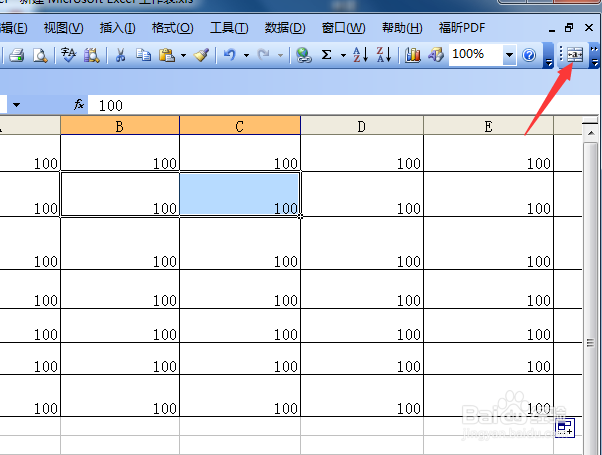Open the 格式(O) menu

172,28
